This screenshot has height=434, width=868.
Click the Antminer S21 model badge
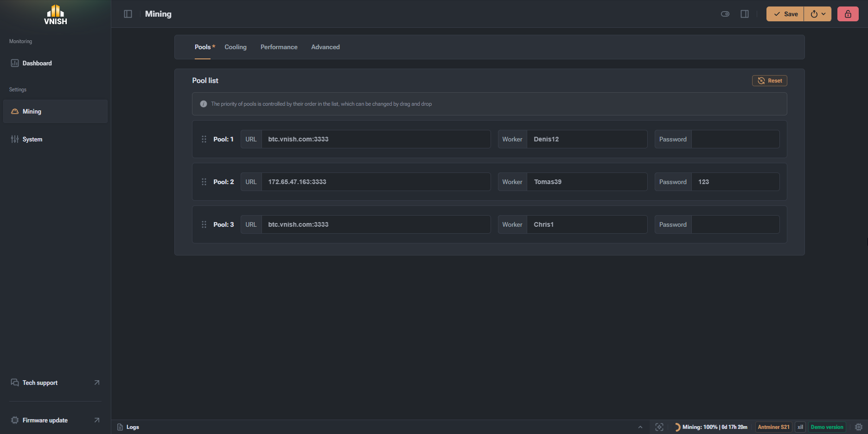point(773,427)
